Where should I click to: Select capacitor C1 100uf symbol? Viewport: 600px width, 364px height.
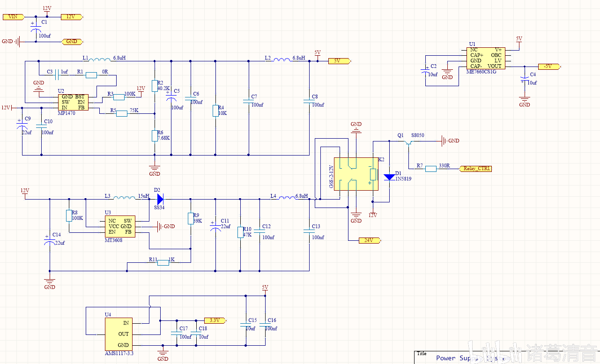(36, 28)
